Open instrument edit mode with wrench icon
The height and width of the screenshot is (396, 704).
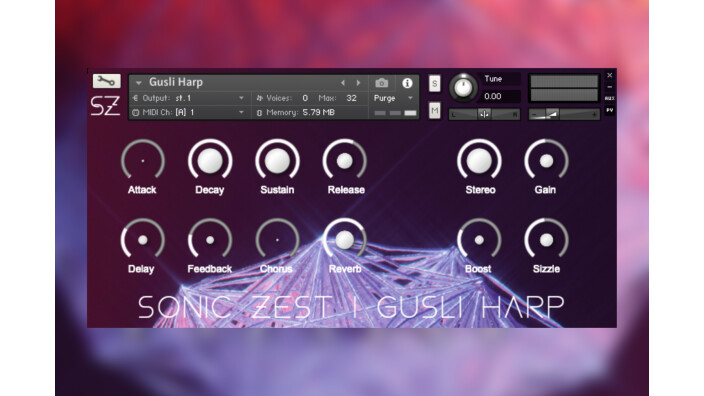106,81
